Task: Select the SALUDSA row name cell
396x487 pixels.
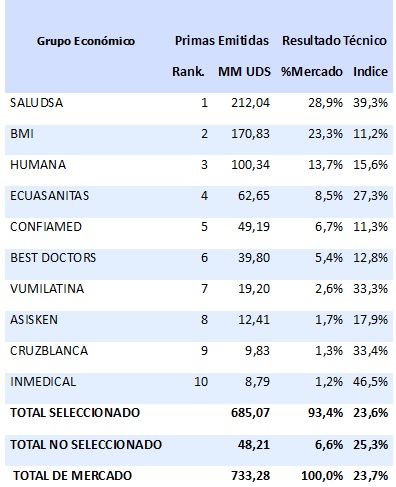Action: click(x=36, y=103)
